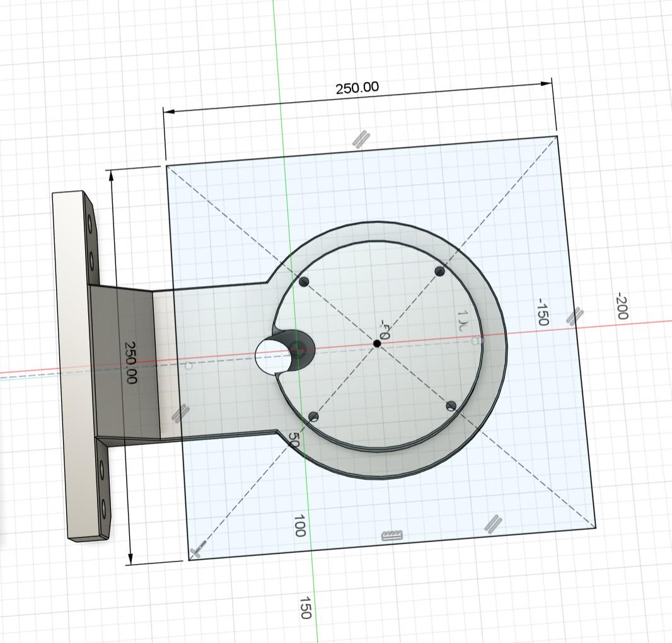This screenshot has width=672, height=643.
Task: Select the parallel constraint icon on left edge
Action: [x=180, y=414]
